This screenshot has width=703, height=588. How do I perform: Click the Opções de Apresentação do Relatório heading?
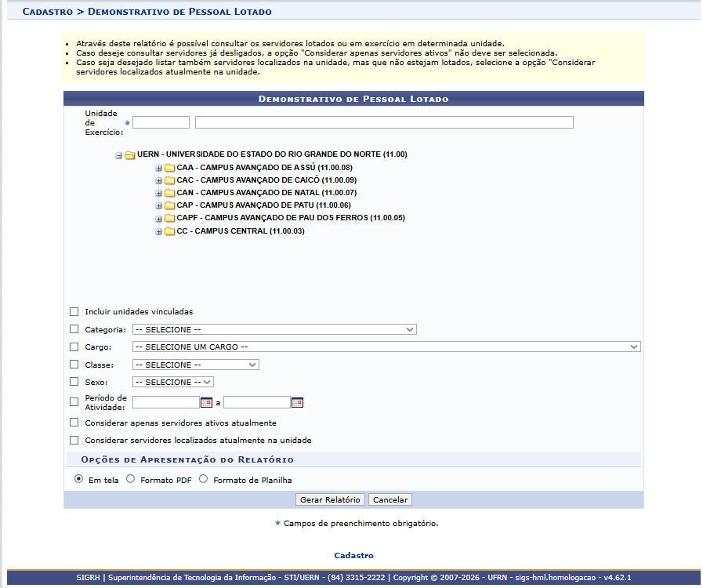coord(187,459)
